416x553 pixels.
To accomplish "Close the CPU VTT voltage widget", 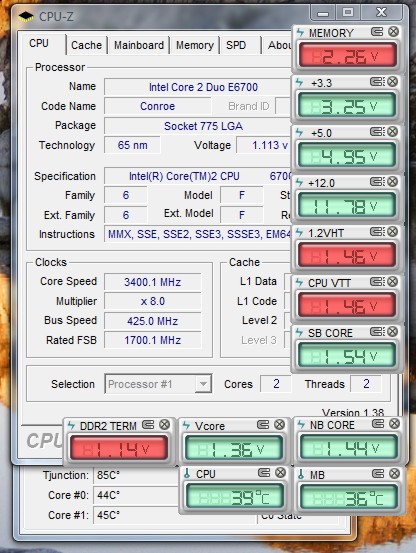I will (x=393, y=282).
